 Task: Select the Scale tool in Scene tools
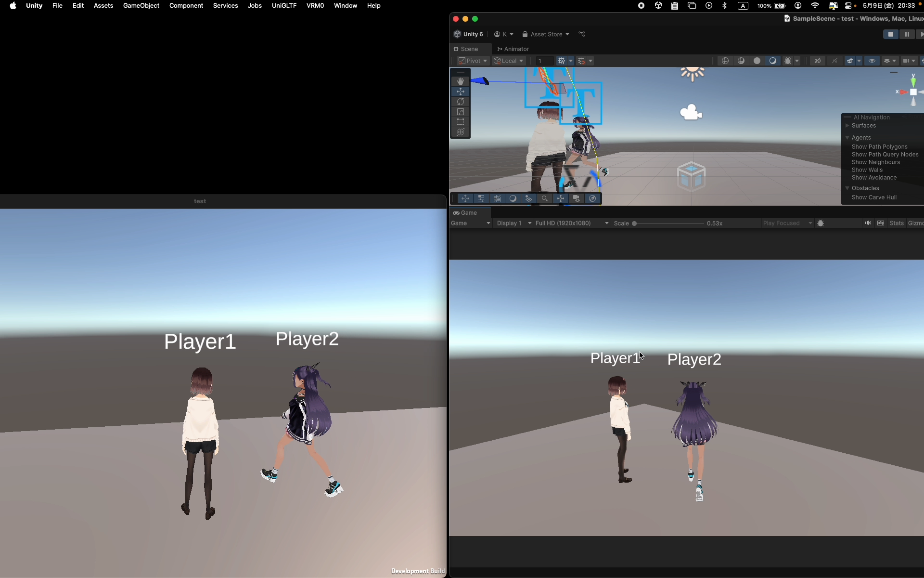tap(461, 112)
